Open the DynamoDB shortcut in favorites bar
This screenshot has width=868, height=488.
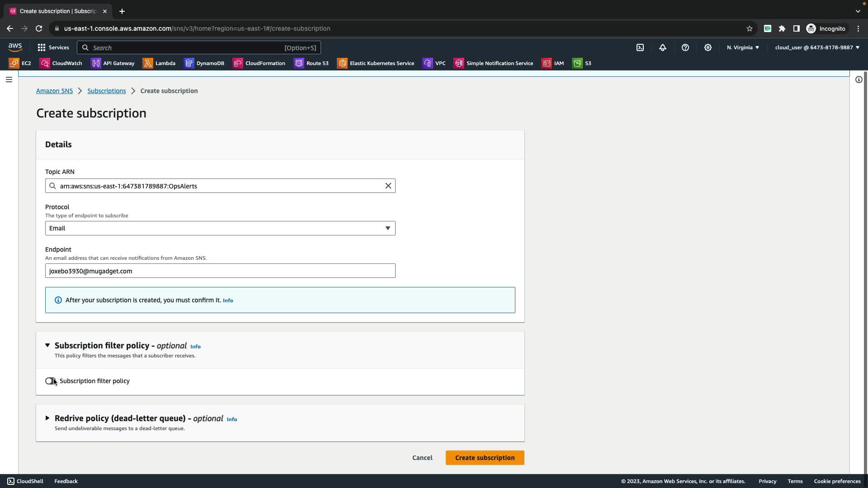coord(204,63)
